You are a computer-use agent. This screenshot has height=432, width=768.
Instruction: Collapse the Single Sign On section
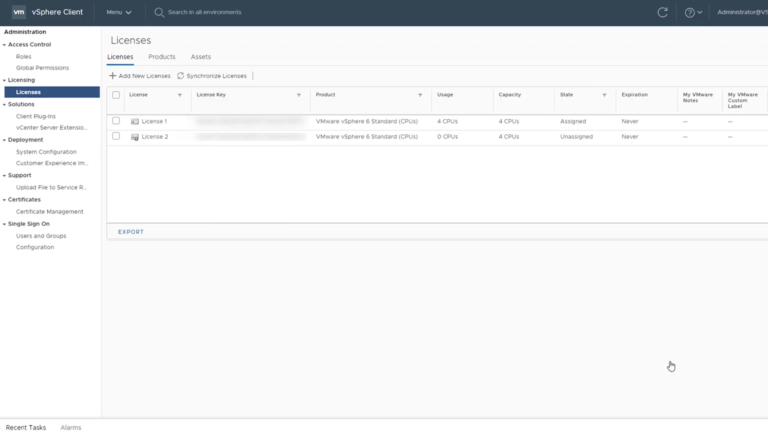click(x=4, y=224)
